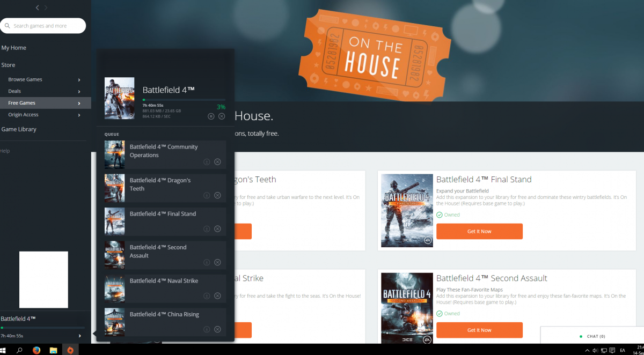
Task: Pause the Battlefield 4 download
Action: (211, 116)
